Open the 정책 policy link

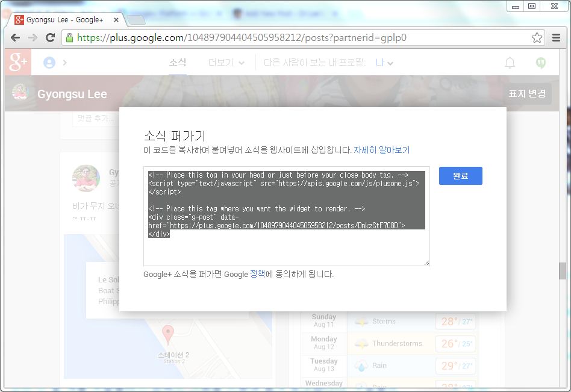coord(257,274)
